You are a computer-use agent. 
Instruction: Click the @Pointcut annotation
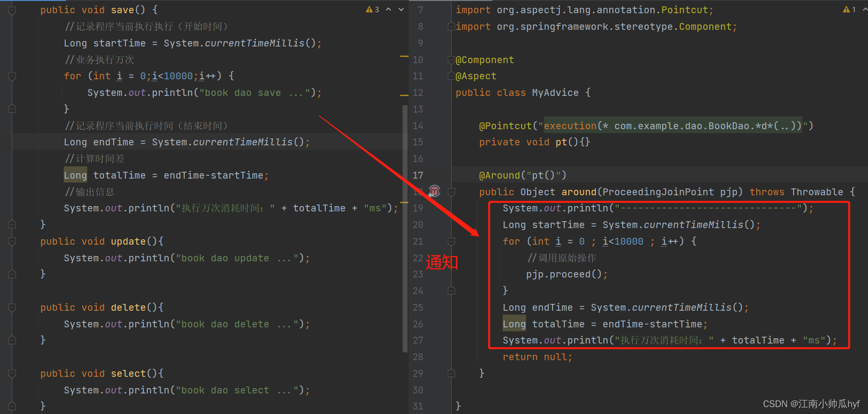coord(505,126)
